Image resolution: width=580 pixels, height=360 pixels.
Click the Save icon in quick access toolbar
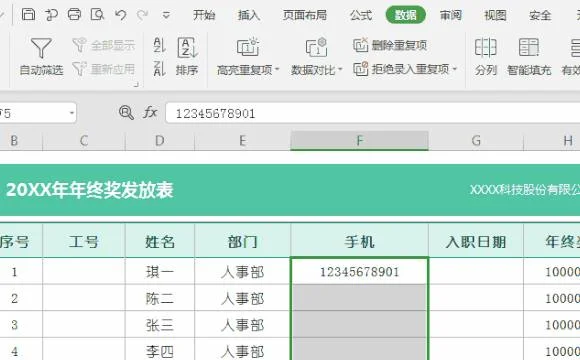pyautogui.click(x=28, y=14)
